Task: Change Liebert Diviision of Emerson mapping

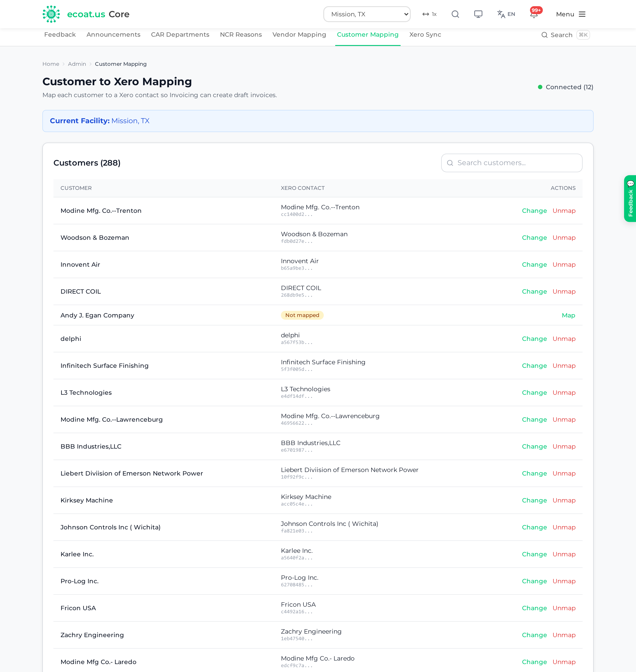Action: pos(534,474)
